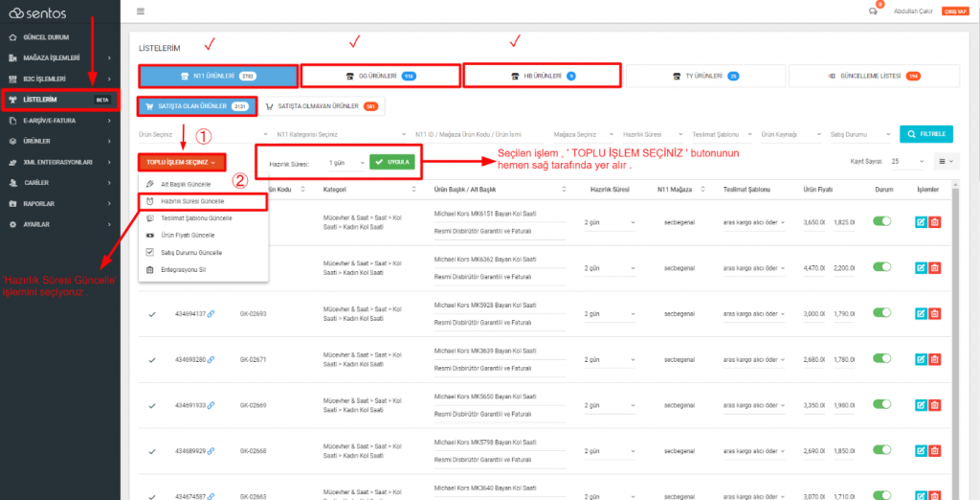Toggle Durum switch for Michael Kors MK6151
Viewport: 980px width, 500px height.
pyautogui.click(x=881, y=221)
